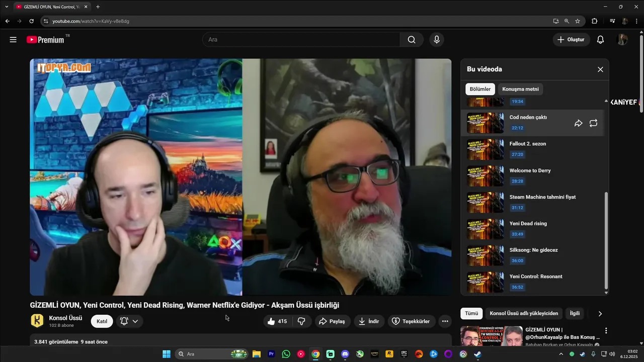Open the notifications bell in header
644x362 pixels.
coord(600,40)
